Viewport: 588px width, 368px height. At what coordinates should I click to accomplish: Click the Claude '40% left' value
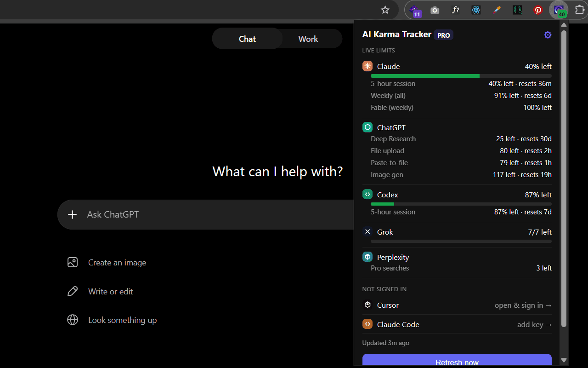538,66
